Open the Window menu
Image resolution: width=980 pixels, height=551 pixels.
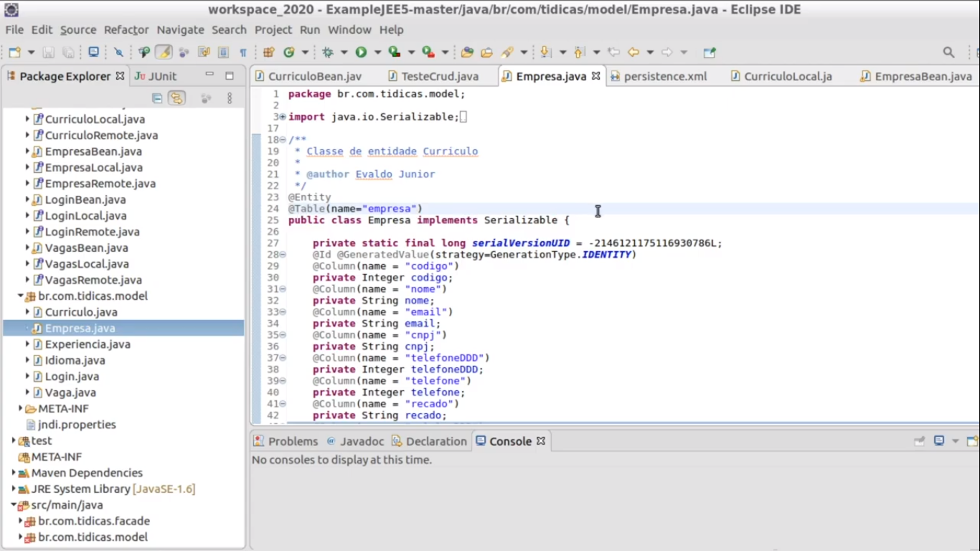click(x=349, y=29)
